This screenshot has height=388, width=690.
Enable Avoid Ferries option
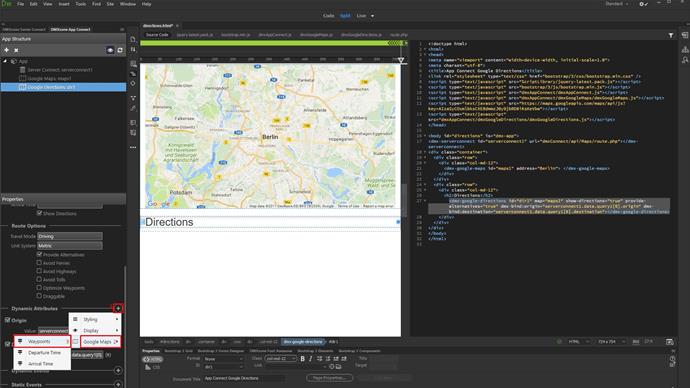39,263
